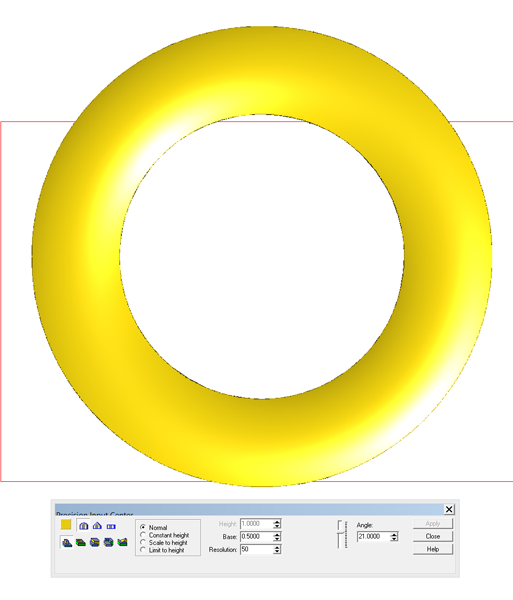Decrease the Base value with down arrow
Viewport: 513px width, 600px height.
(277, 539)
